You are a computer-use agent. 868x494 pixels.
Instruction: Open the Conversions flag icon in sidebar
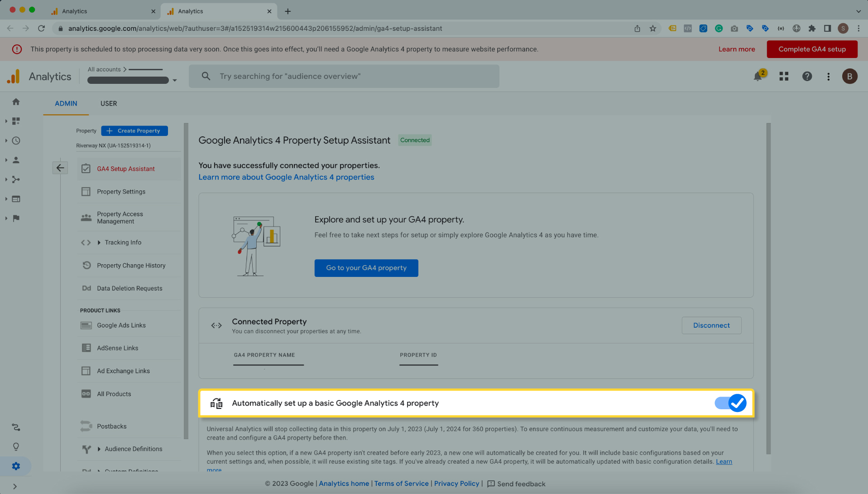(x=16, y=218)
